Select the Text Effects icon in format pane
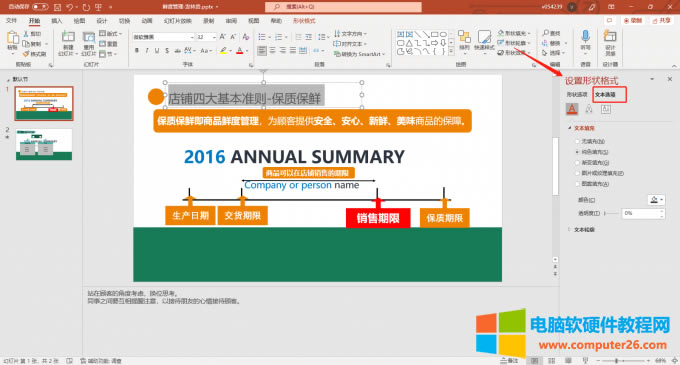Viewport: 680px width, 365px height. [589, 109]
